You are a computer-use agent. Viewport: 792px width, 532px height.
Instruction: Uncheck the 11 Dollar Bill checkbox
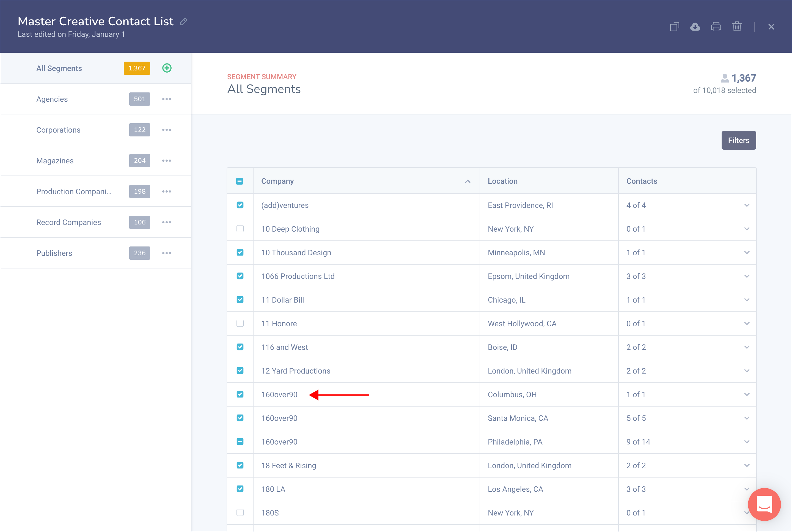[x=240, y=300]
